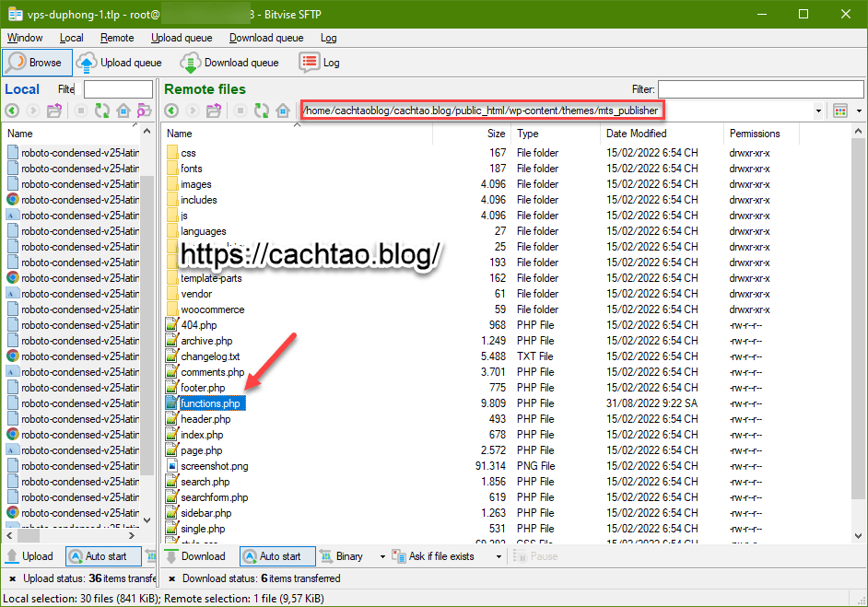Select the includes folder

point(199,200)
